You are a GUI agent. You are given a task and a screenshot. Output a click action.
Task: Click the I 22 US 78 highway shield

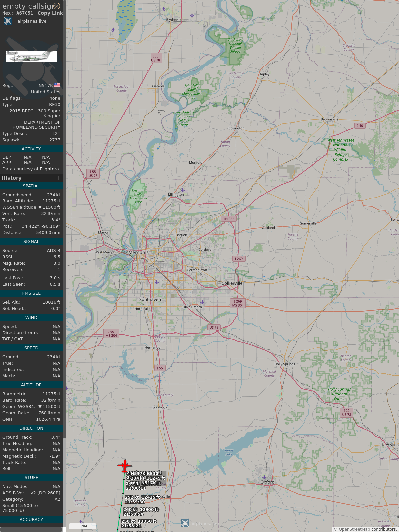pos(347,413)
